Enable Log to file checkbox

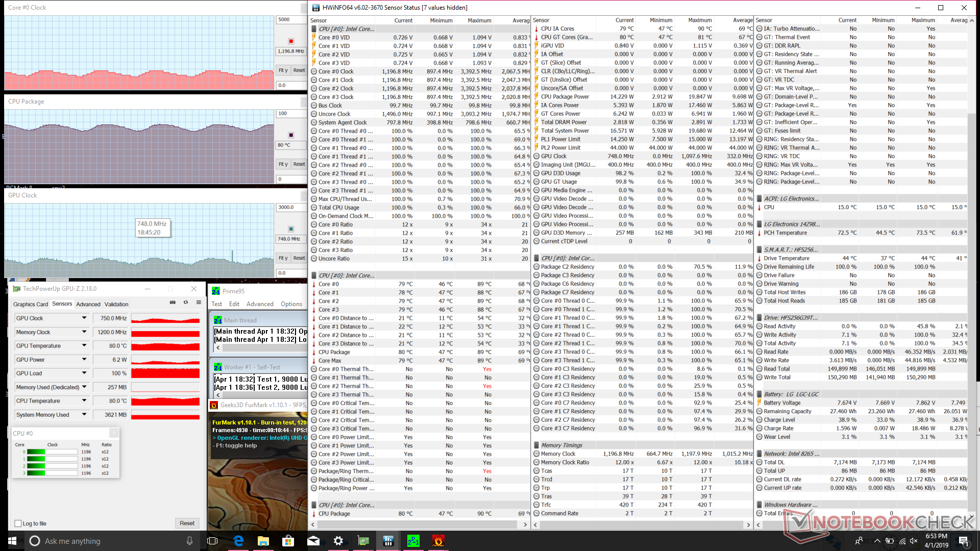18,523
